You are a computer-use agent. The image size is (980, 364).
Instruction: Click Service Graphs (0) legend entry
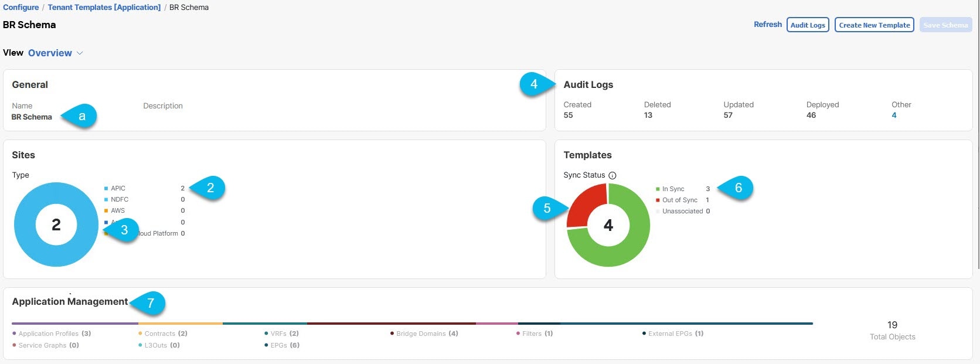pos(46,345)
